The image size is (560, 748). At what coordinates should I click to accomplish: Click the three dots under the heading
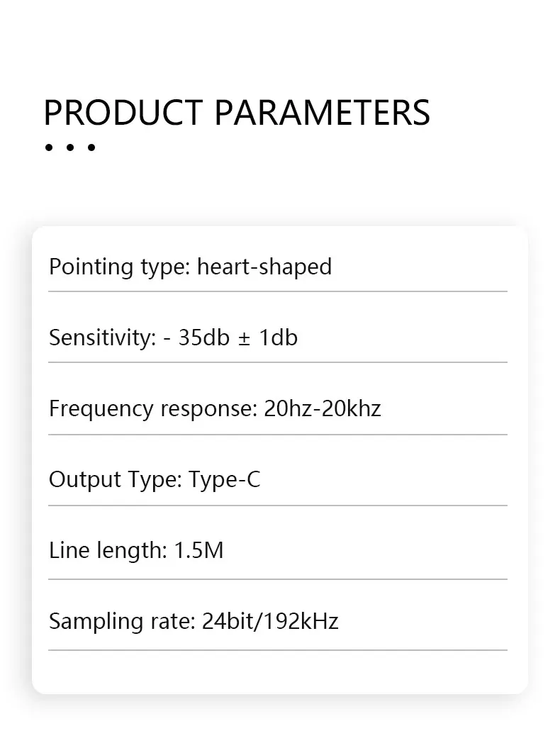70,147
